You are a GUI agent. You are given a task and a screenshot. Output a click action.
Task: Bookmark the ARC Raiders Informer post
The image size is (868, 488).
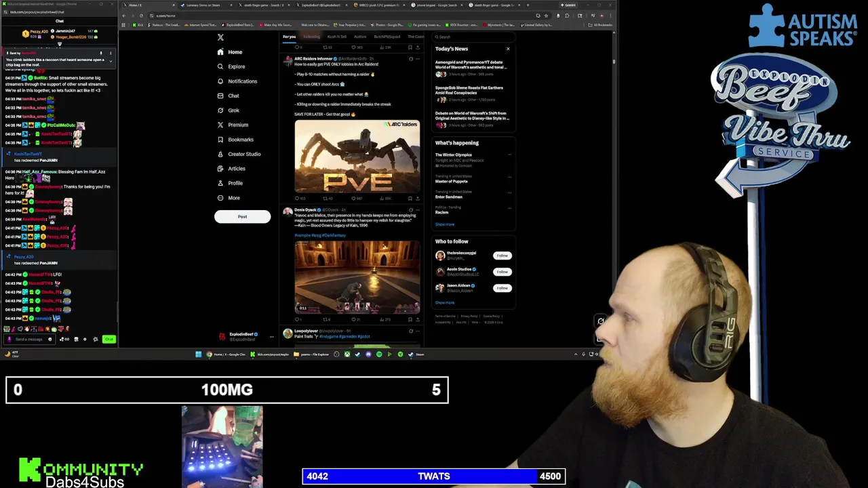410,199
